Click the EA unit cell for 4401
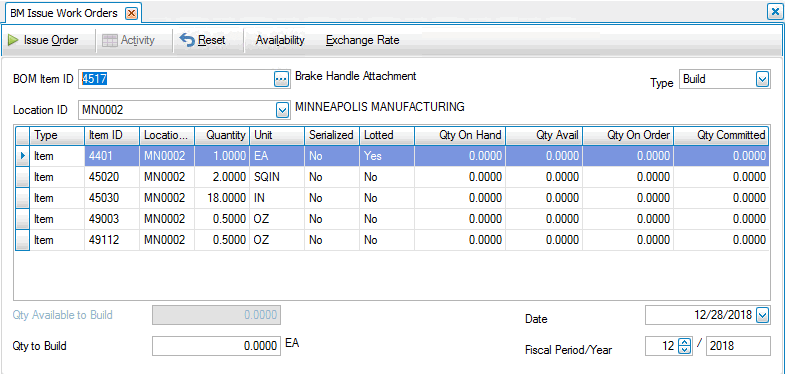785x374 pixels. 277,156
